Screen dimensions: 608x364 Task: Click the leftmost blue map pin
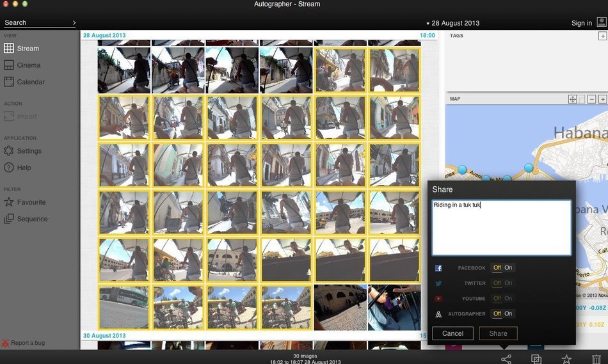tap(462, 170)
